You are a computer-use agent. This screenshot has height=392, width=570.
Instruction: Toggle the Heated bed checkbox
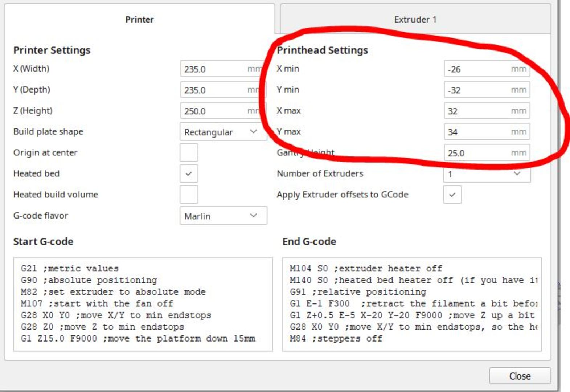click(189, 173)
